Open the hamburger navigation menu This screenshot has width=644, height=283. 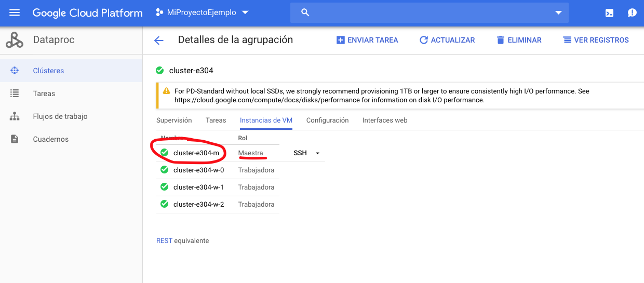click(14, 12)
